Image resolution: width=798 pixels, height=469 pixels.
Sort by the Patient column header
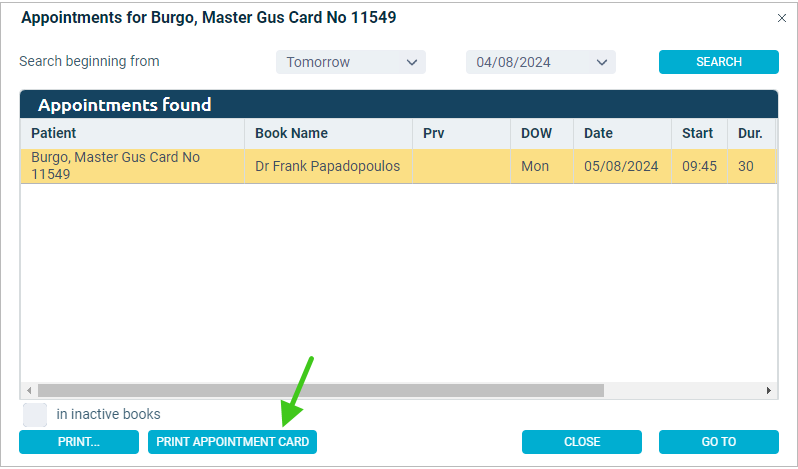coord(132,133)
